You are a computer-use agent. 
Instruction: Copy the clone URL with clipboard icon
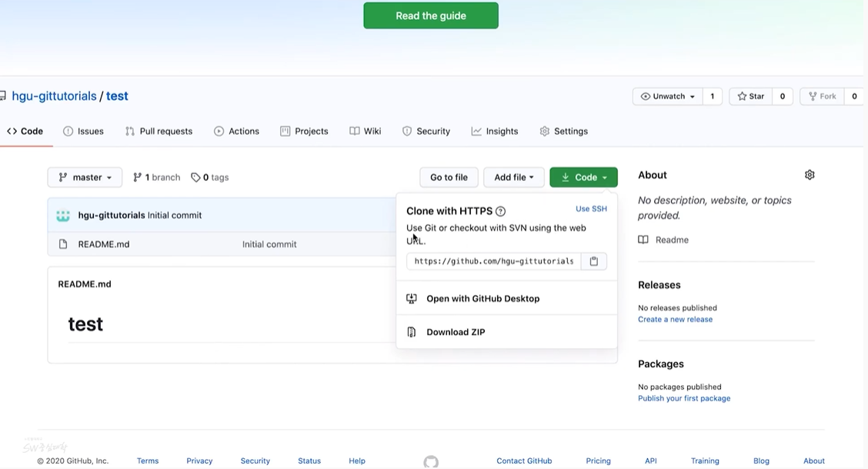pos(593,261)
